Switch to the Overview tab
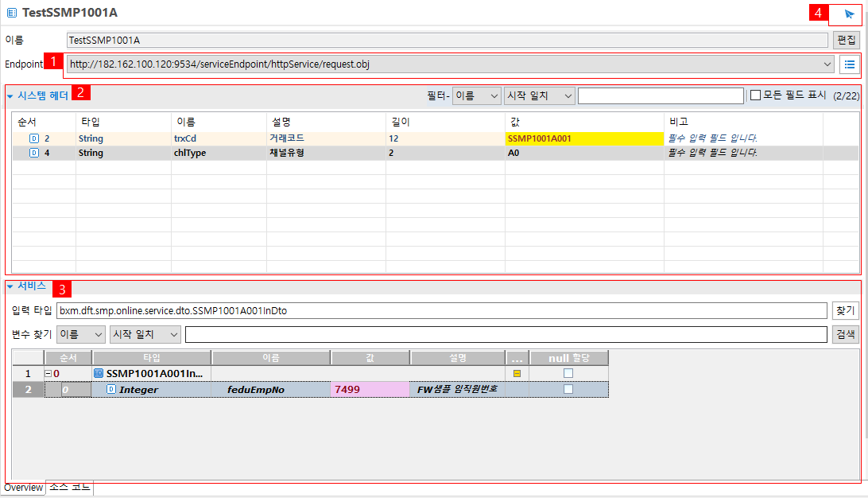 pos(23,487)
